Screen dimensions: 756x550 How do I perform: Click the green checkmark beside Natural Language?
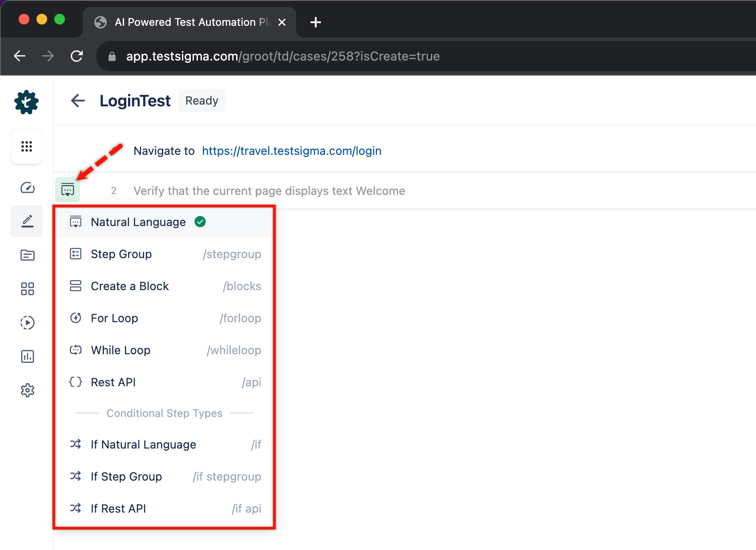[200, 222]
